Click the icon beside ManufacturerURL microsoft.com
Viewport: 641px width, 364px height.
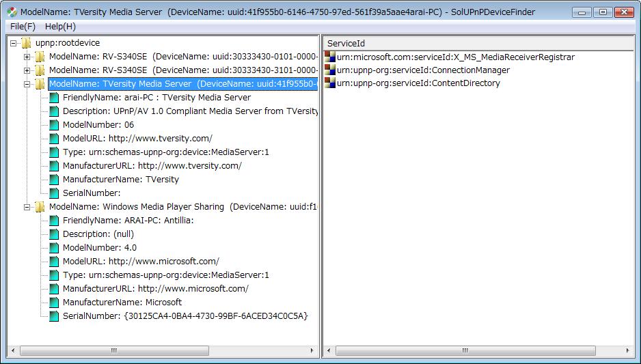(x=54, y=289)
